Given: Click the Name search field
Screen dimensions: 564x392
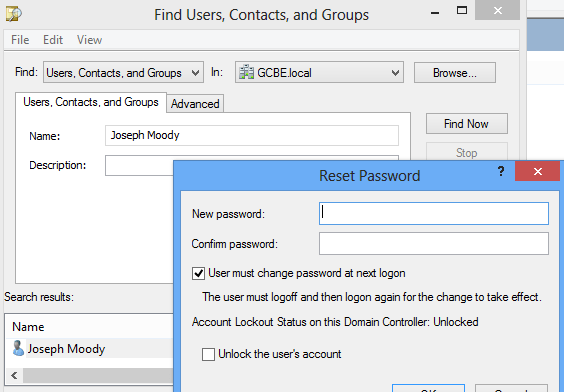Looking at the screenshot, I should (x=252, y=135).
